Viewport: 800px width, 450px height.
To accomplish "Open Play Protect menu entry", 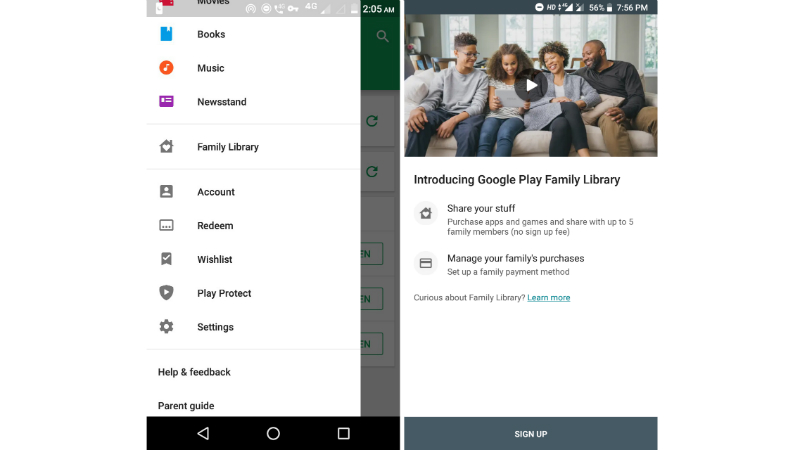I will coord(254,293).
